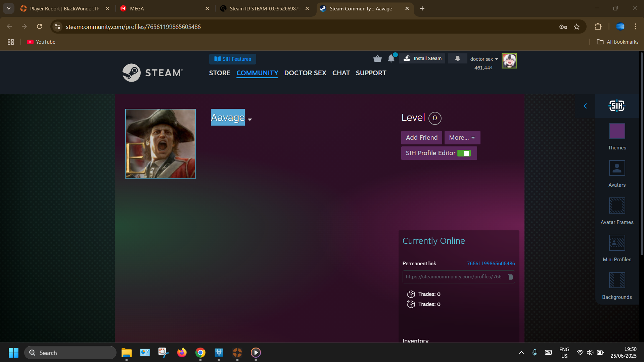Open Firefox from taskbar

point(182,353)
